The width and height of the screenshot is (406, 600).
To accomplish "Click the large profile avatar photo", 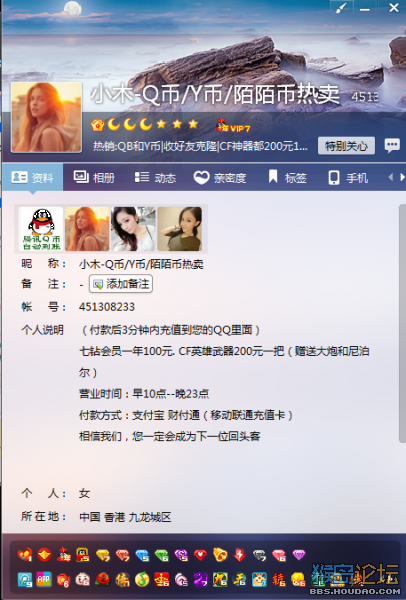I will [x=47, y=117].
